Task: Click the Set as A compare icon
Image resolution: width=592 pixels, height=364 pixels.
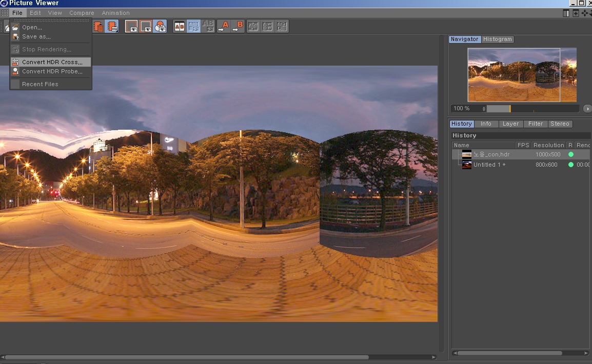Action: point(224,26)
